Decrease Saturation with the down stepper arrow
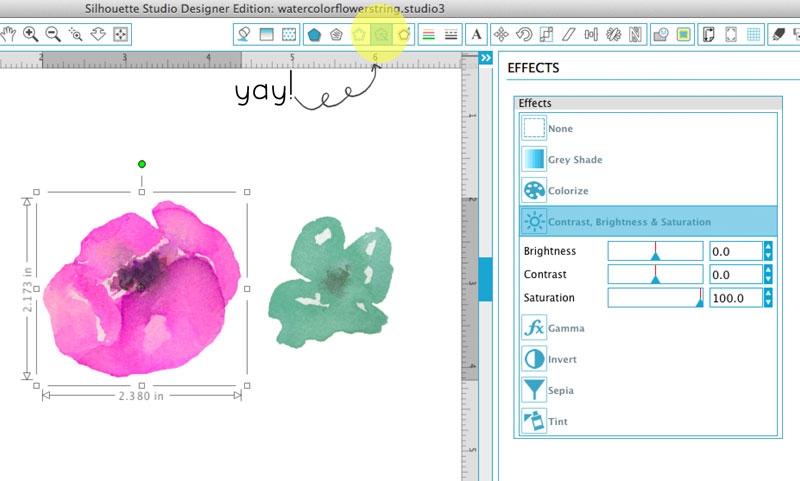800x481 pixels. click(768, 302)
